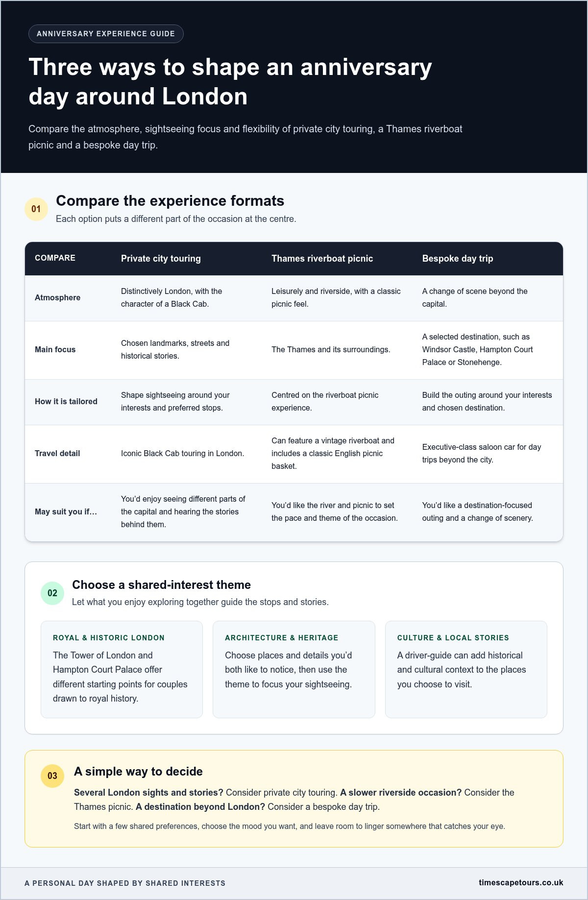The image size is (588, 900).
Task: Click the Choose a shared-interest theme heading
Action: pos(161,584)
